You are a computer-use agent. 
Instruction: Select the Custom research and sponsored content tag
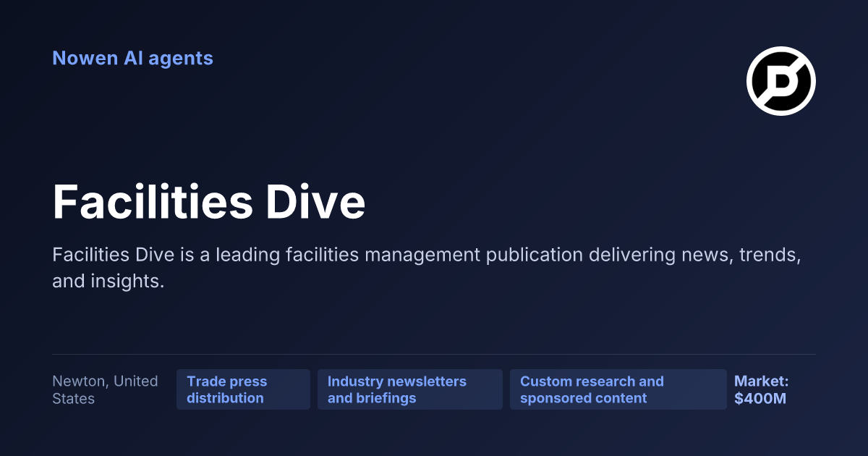click(618, 389)
